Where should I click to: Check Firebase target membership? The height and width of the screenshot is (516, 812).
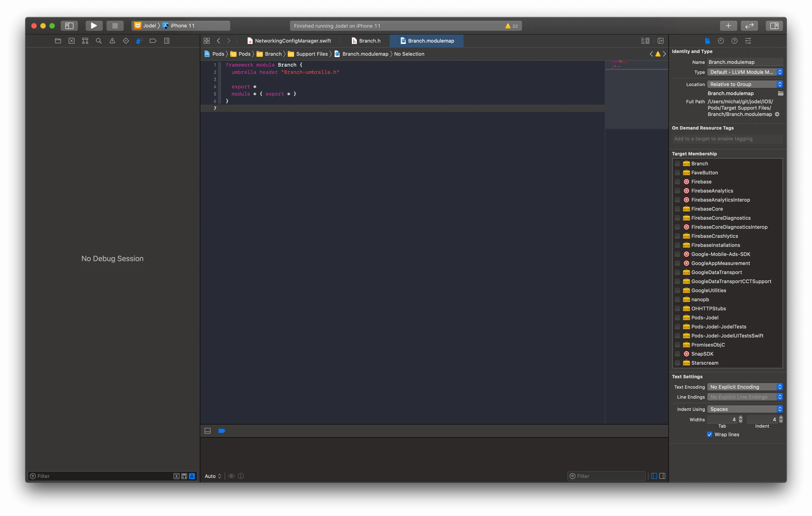(677, 182)
